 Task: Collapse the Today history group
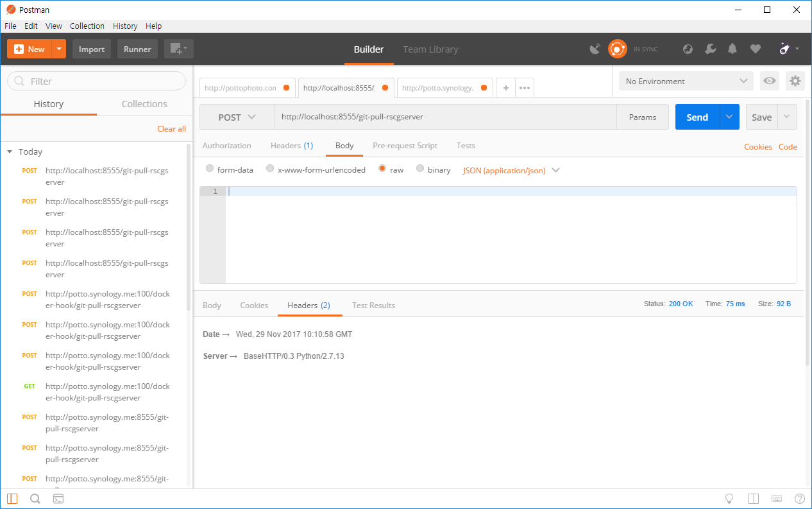(x=10, y=152)
